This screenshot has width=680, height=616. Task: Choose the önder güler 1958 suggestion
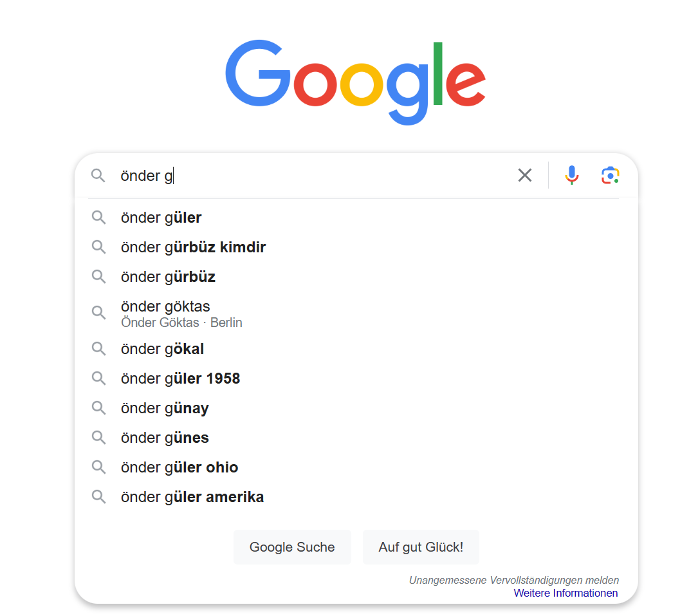(x=180, y=378)
